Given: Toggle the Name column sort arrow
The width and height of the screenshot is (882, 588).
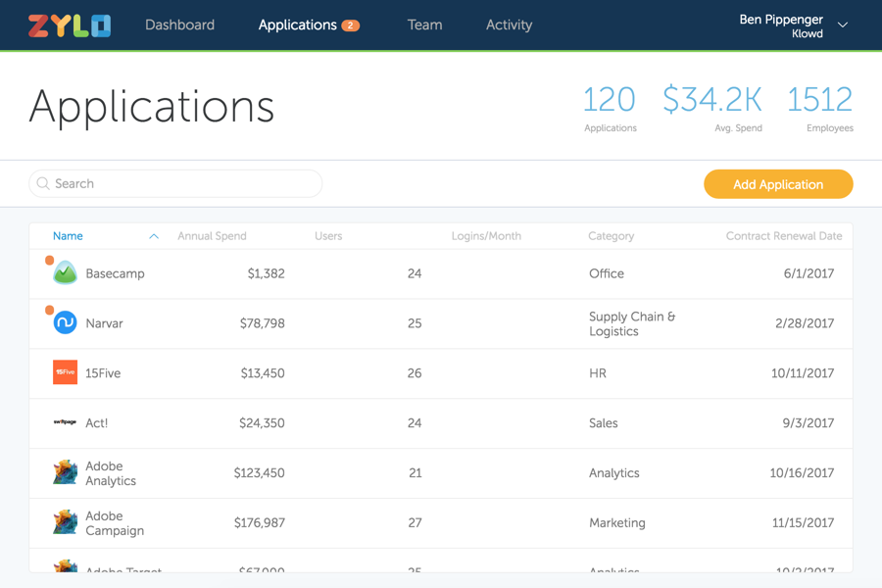Looking at the screenshot, I should 154,236.
